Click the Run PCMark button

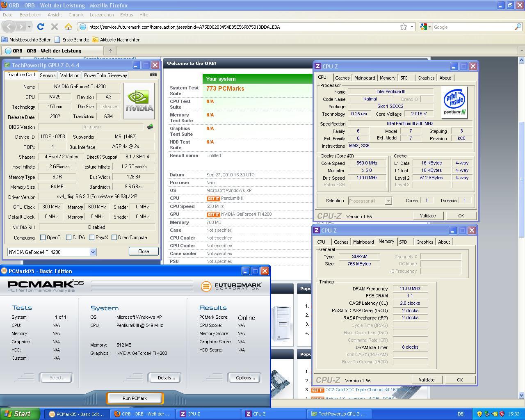135,398
